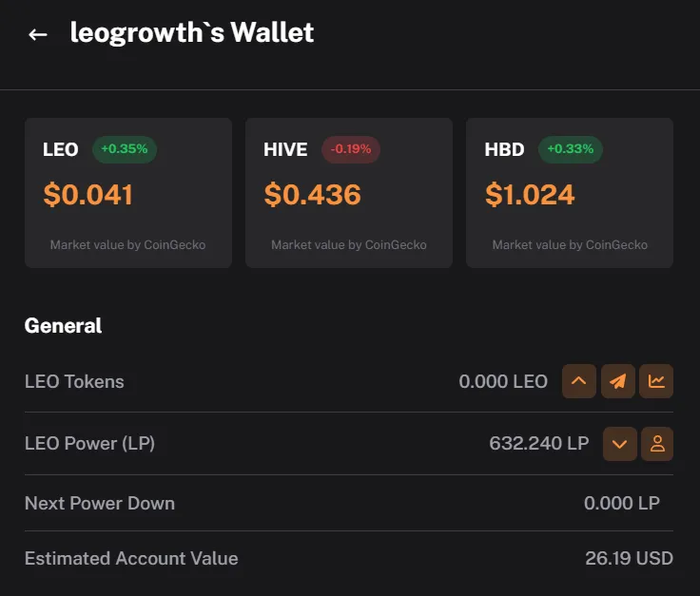Click the $0.041 LEO price value
Image resolution: width=700 pixels, height=596 pixels.
tap(88, 195)
